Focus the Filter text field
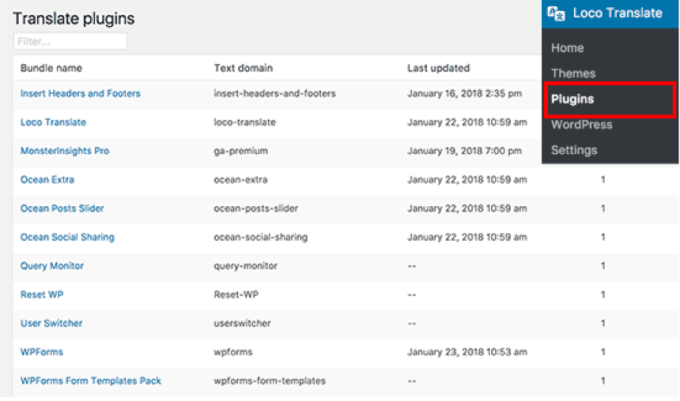Viewport: 680px width, 401px height. [70, 42]
